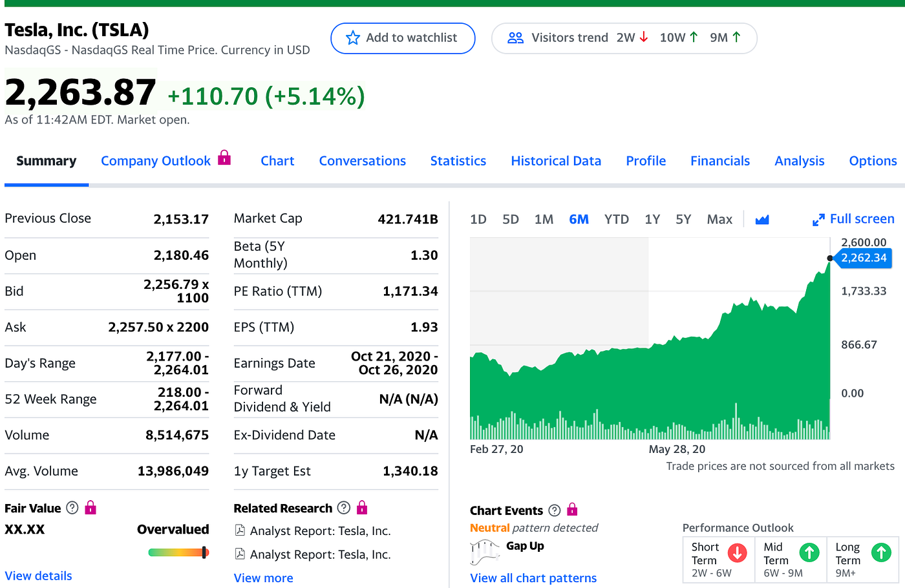
Task: Go to the Financials tab
Action: click(x=720, y=161)
